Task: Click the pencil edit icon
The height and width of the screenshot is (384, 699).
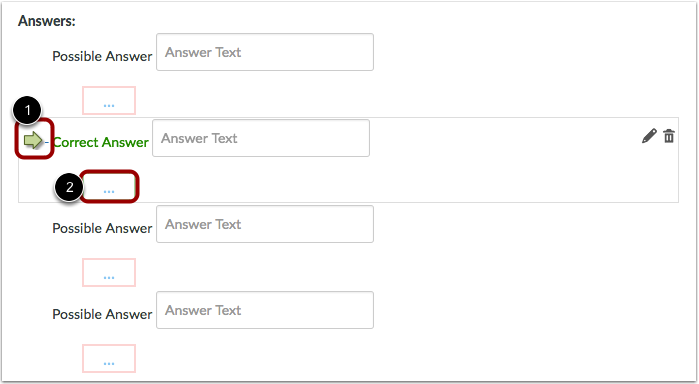Action: (649, 136)
